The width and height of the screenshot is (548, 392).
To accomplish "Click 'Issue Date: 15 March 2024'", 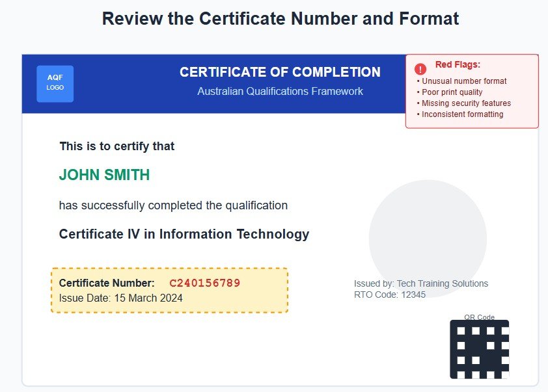I will pos(120,298).
